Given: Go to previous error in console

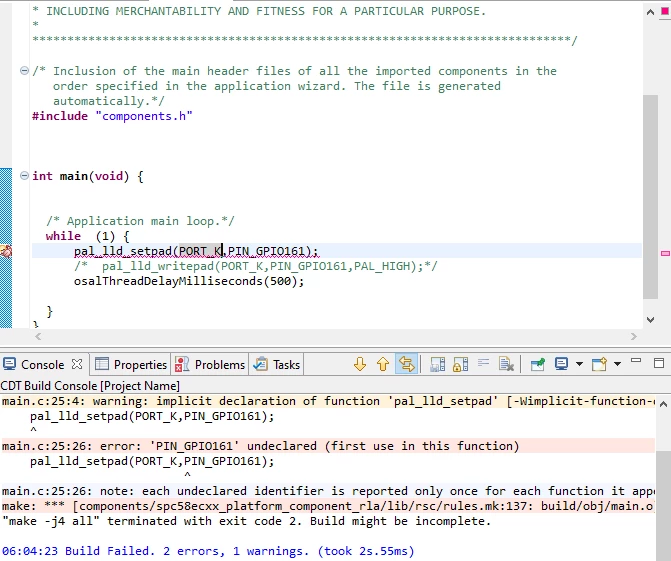Looking at the screenshot, I should (x=383, y=365).
